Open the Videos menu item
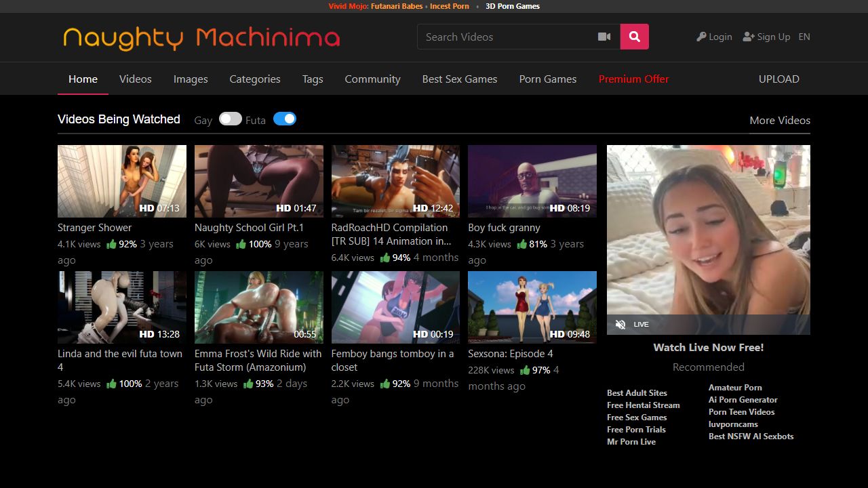 point(136,79)
